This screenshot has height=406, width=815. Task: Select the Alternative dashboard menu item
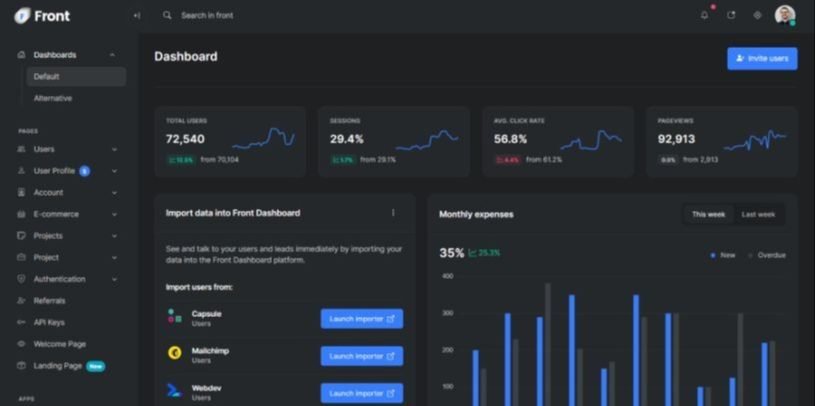click(52, 98)
